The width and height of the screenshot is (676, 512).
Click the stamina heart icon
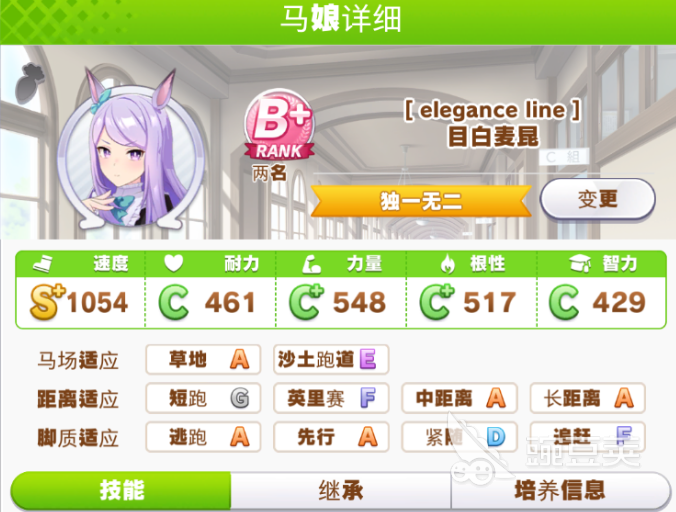tap(174, 263)
